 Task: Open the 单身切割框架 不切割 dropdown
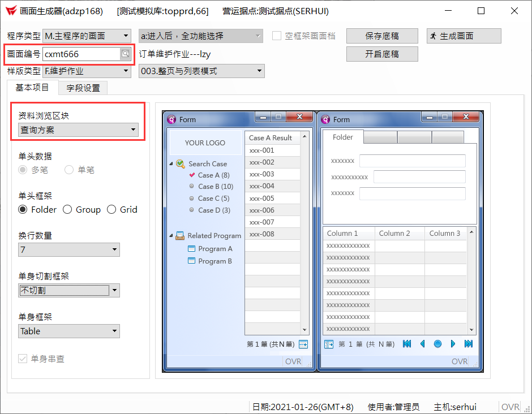pos(69,290)
